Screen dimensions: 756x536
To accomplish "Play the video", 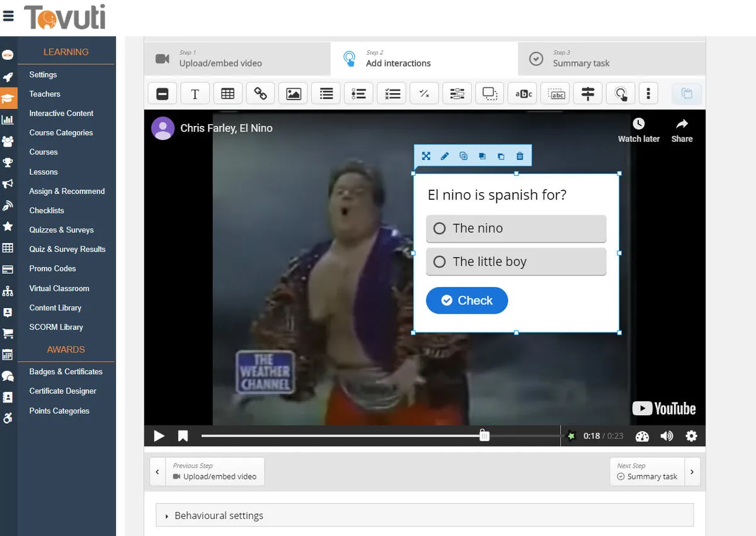I will point(159,436).
